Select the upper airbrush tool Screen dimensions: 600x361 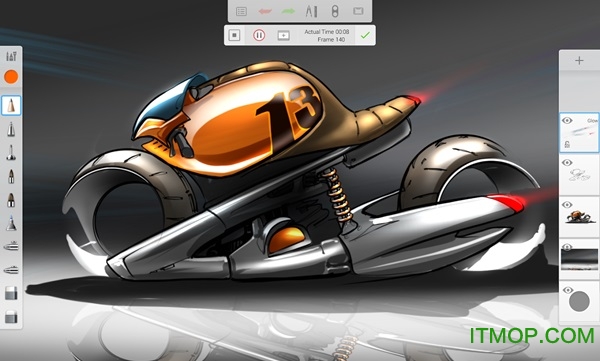pos(11,246)
